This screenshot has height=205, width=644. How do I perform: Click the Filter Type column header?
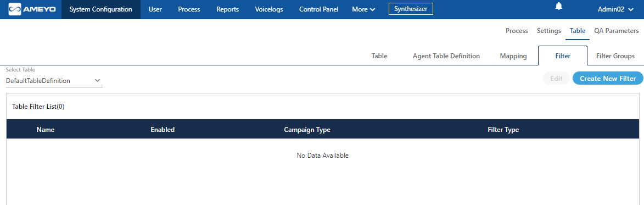point(503,129)
